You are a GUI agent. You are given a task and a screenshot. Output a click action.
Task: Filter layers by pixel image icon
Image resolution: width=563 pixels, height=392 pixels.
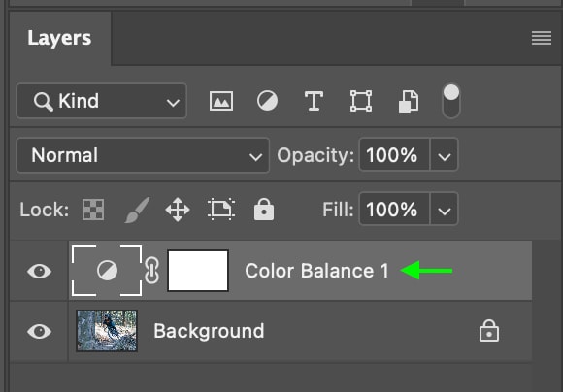(221, 101)
